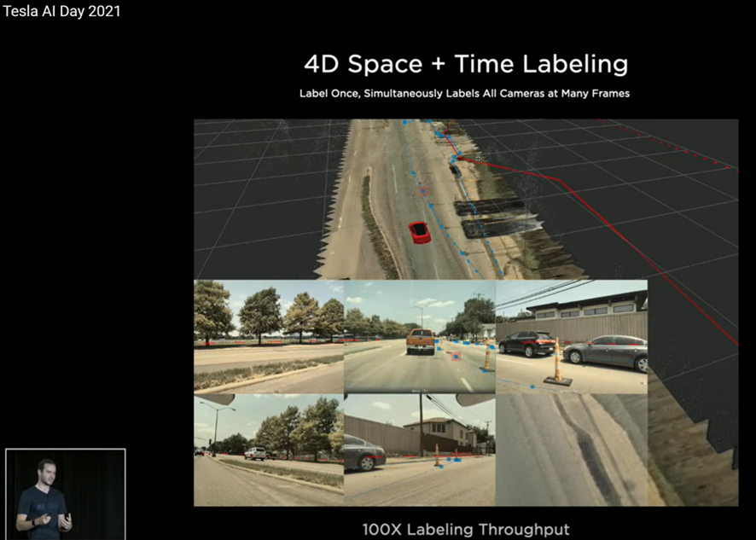Click the camera view with the house and utility pole

point(420,450)
